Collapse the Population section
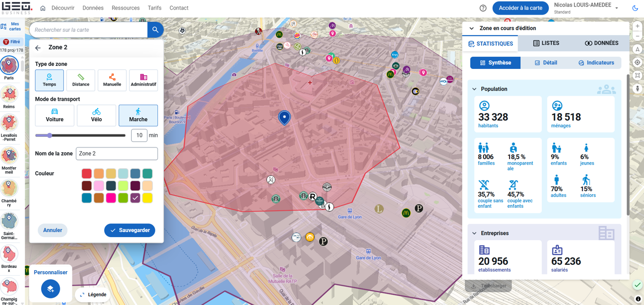This screenshot has height=305, width=644. (x=474, y=89)
